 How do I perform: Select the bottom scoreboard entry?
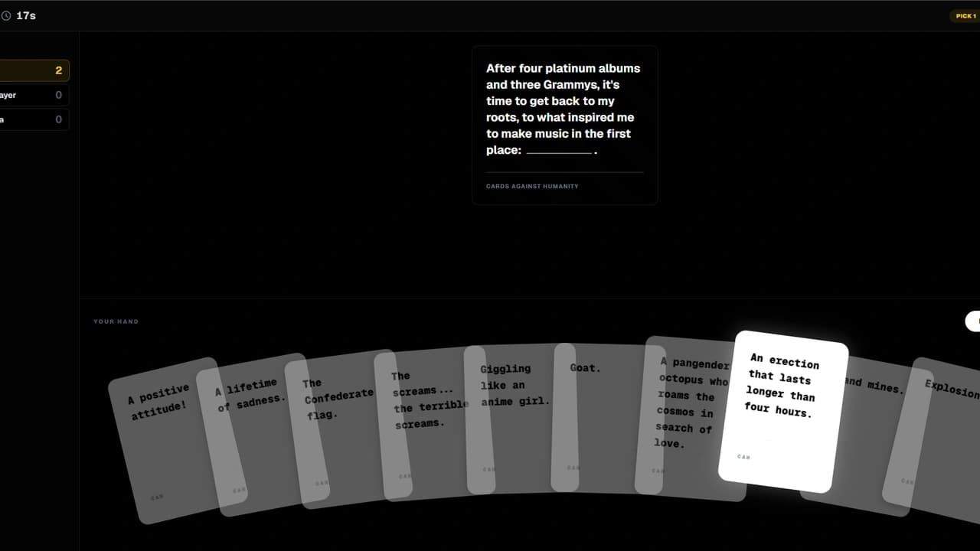tap(34, 119)
